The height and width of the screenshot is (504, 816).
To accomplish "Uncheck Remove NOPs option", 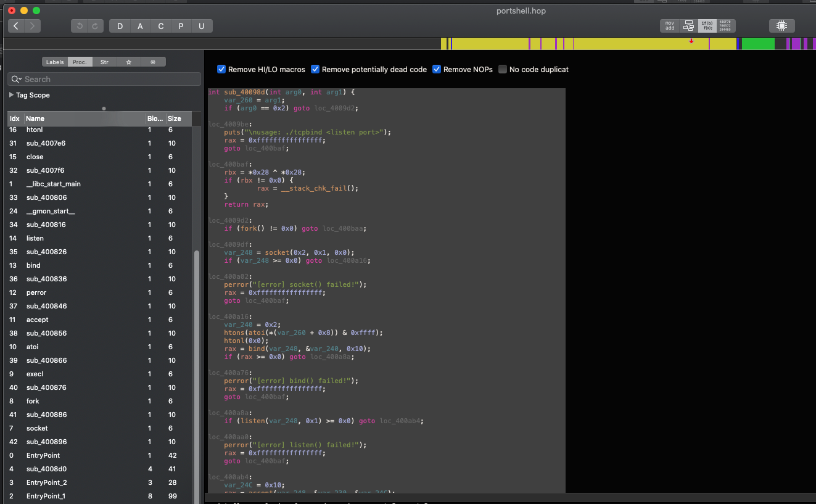I will coord(437,69).
